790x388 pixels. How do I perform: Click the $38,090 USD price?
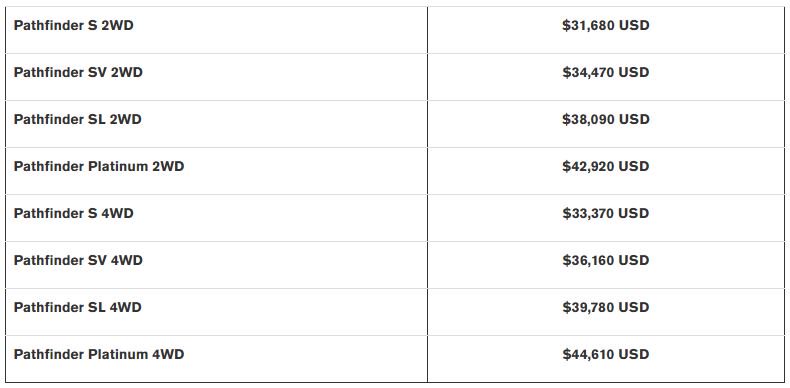tap(606, 119)
